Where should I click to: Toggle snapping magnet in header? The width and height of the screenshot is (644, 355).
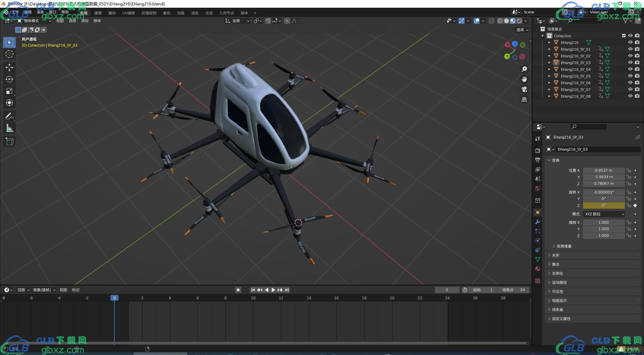point(268,21)
